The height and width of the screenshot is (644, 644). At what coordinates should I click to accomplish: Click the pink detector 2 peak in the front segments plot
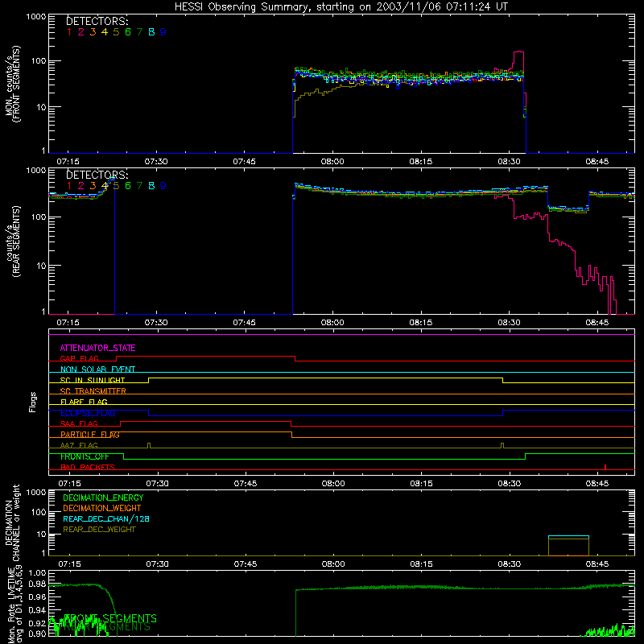[x=519, y=52]
